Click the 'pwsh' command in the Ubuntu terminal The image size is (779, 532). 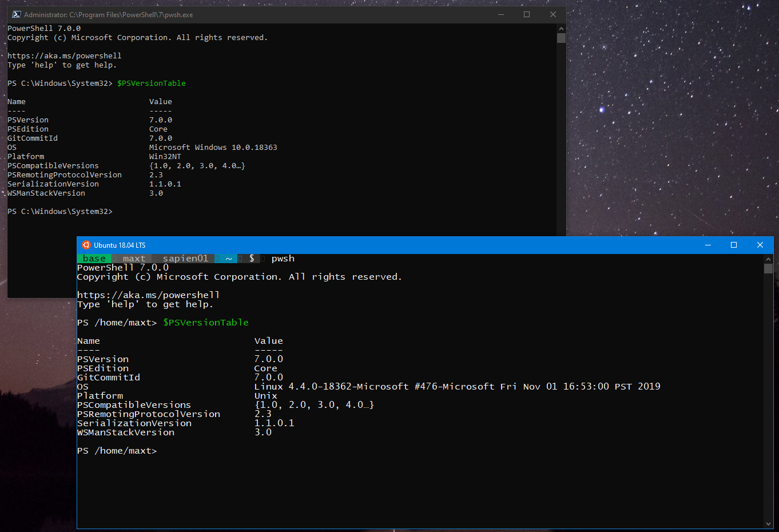click(283, 259)
